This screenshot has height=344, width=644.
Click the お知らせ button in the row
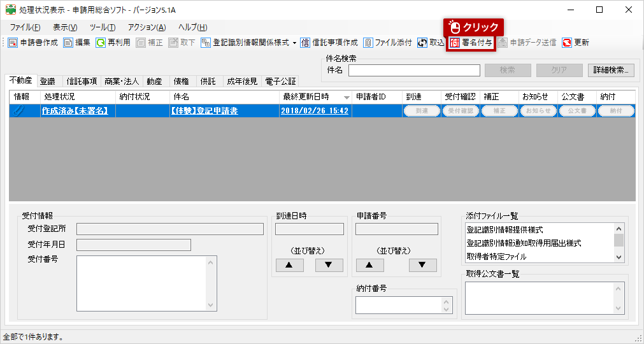(538, 111)
